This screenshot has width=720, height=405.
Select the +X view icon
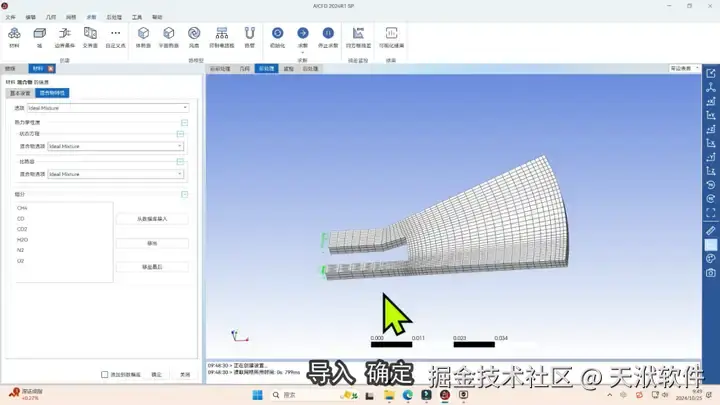711,101
